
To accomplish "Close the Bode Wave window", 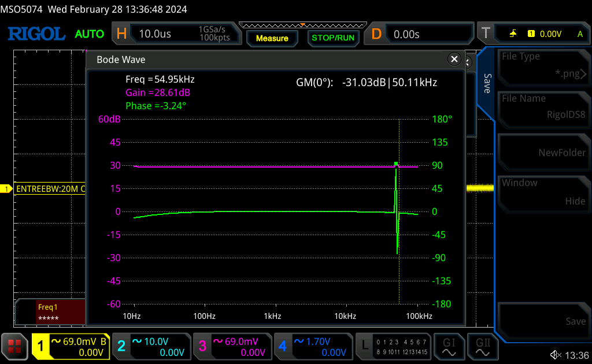I will point(454,59).
